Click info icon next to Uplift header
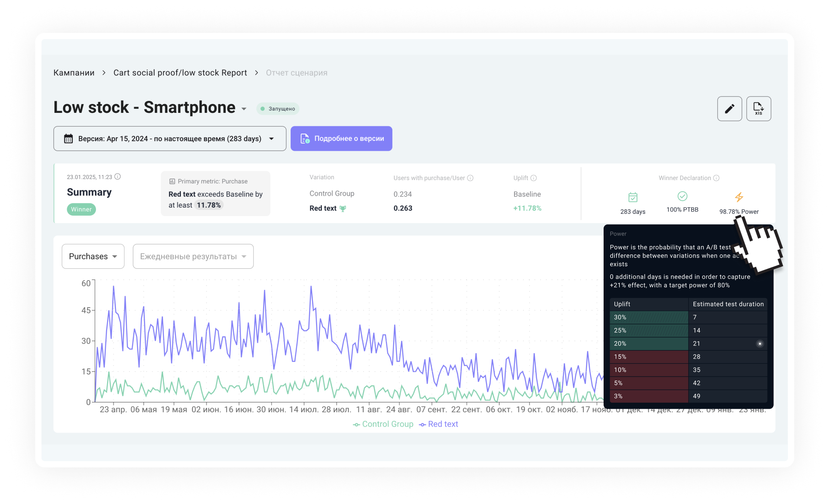Viewport: 829px width, 504px height. [x=534, y=178]
